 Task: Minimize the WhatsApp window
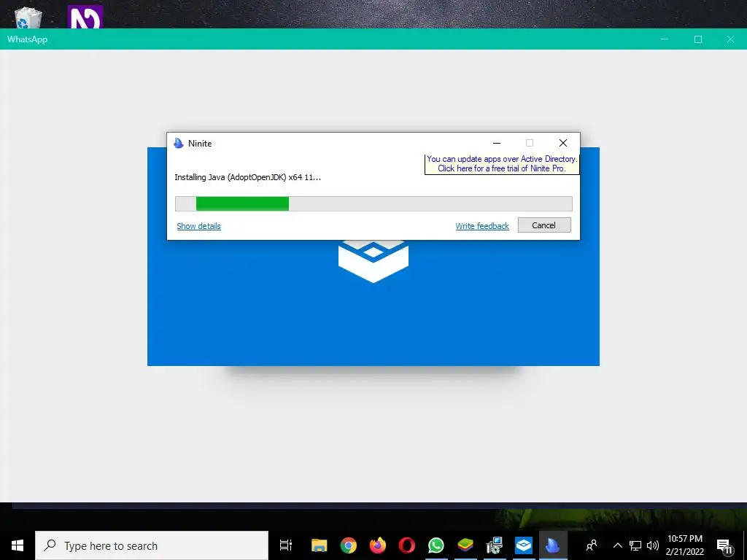[665, 39]
